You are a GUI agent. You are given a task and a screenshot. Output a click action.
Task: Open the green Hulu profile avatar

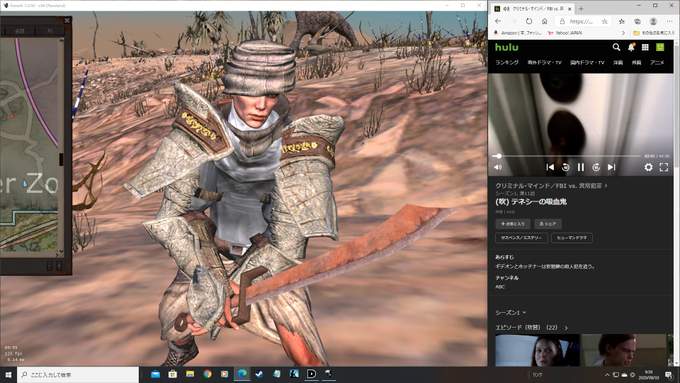pyautogui.click(x=660, y=47)
